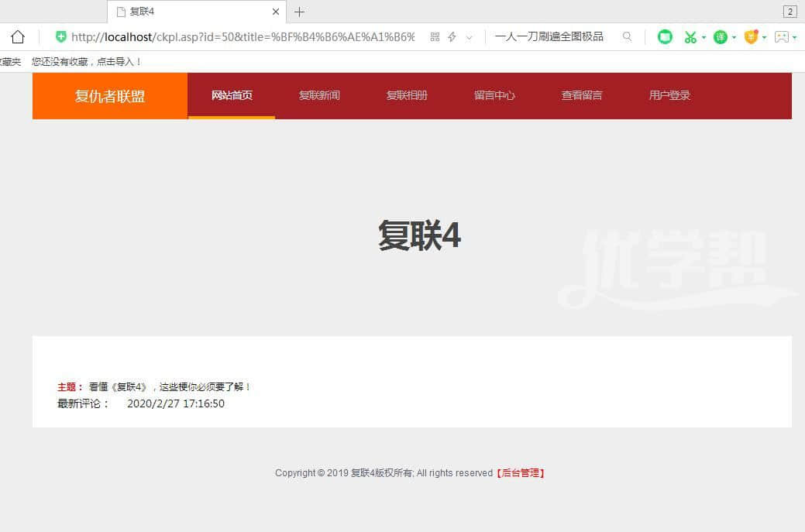Click the green security shield icon
The width and height of the screenshot is (805, 532).
click(61, 36)
